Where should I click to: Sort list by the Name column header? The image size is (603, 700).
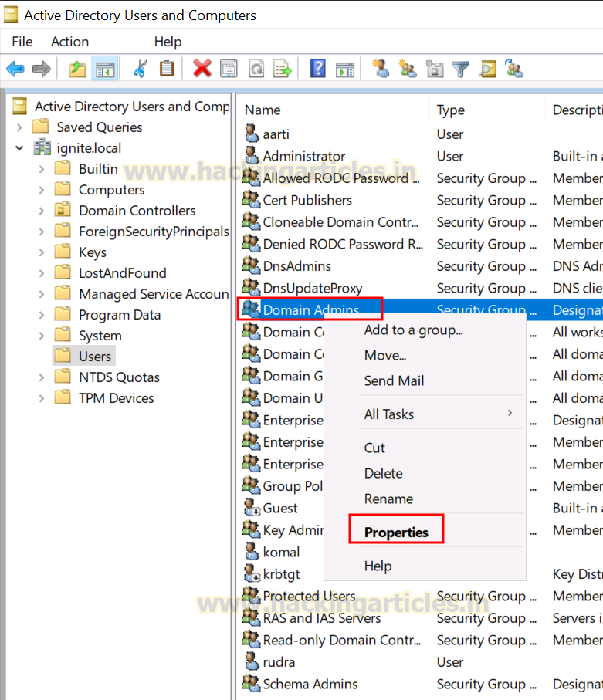pos(263,110)
